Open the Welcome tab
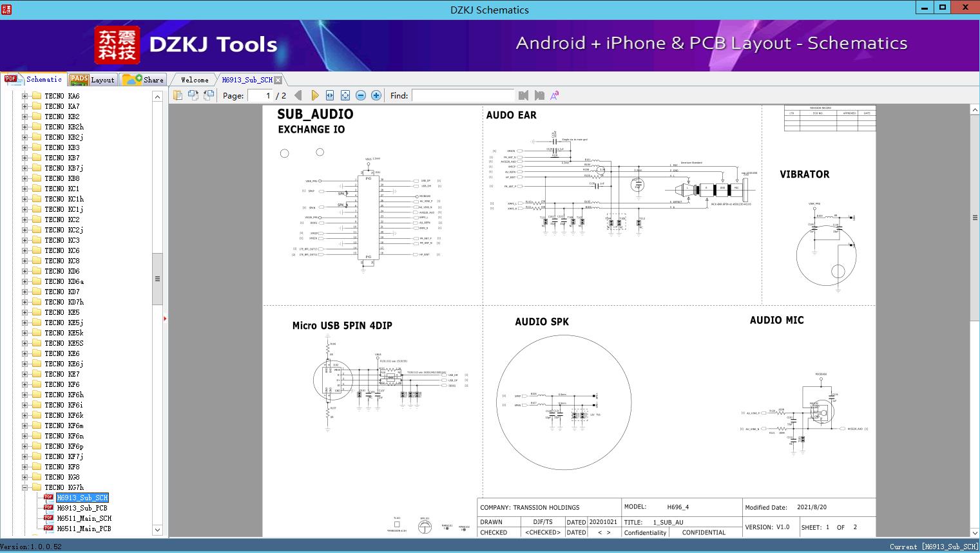This screenshot has height=553, width=980. pyautogui.click(x=195, y=80)
